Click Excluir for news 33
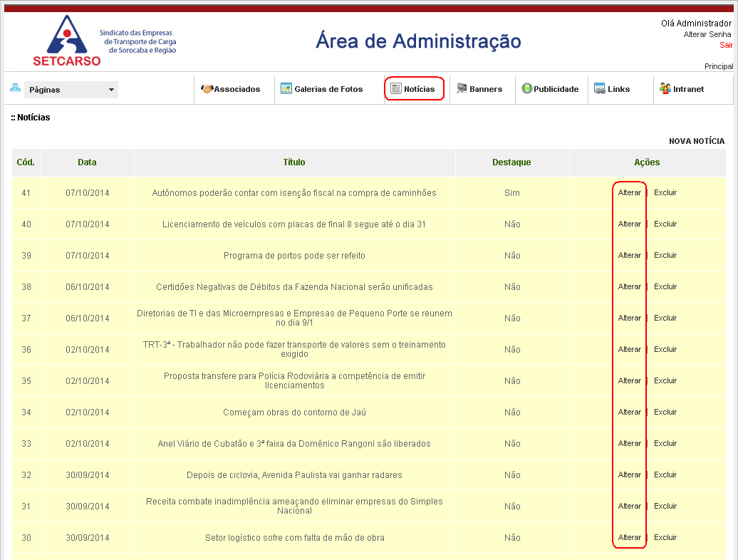This screenshot has height=560, width=738. (x=665, y=443)
